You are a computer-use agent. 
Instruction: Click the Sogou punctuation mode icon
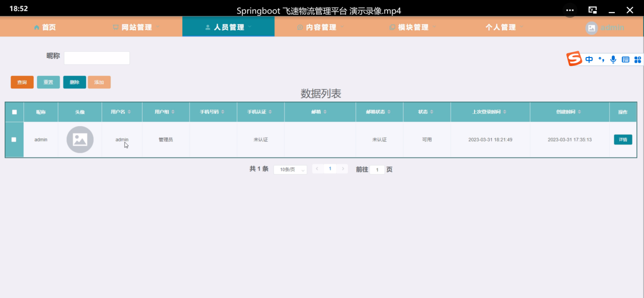(x=601, y=59)
